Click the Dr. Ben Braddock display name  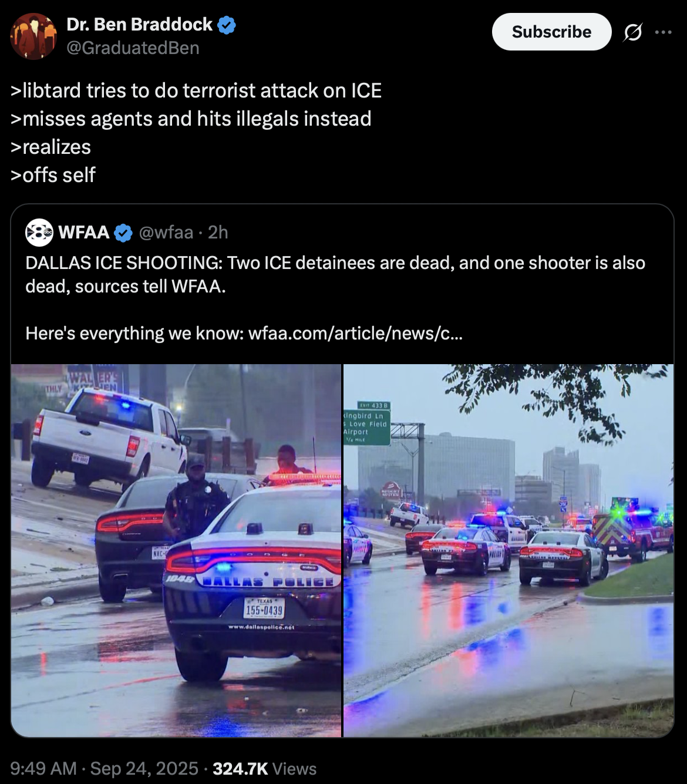(x=139, y=25)
